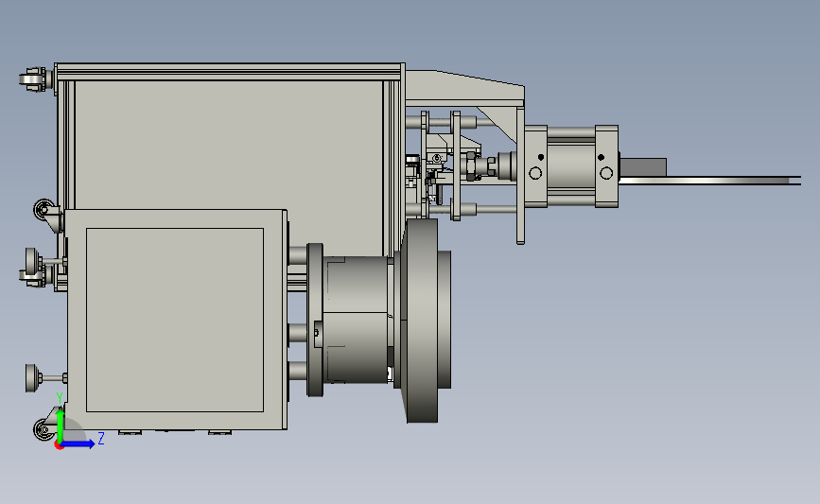820x504 pixels.
Task: Select the inset rectangular panel on front cabinet
Action: tap(175, 320)
